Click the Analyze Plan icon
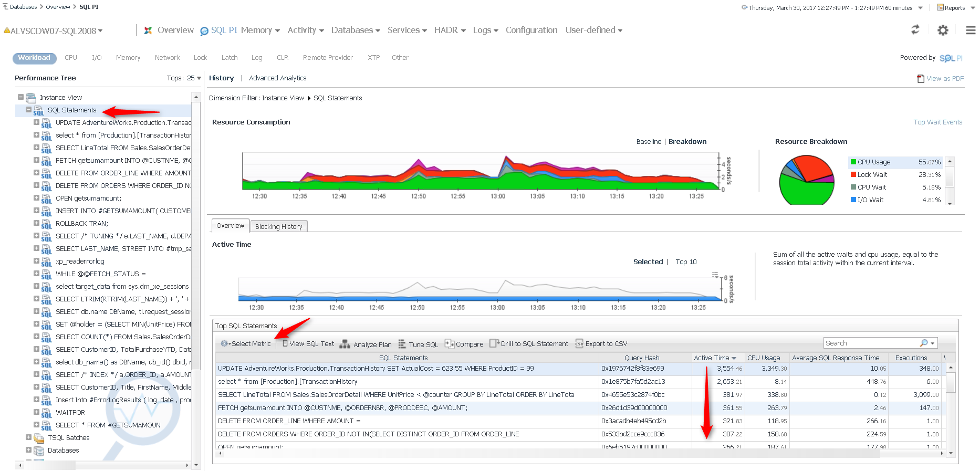This screenshot has width=980, height=471. click(x=345, y=344)
